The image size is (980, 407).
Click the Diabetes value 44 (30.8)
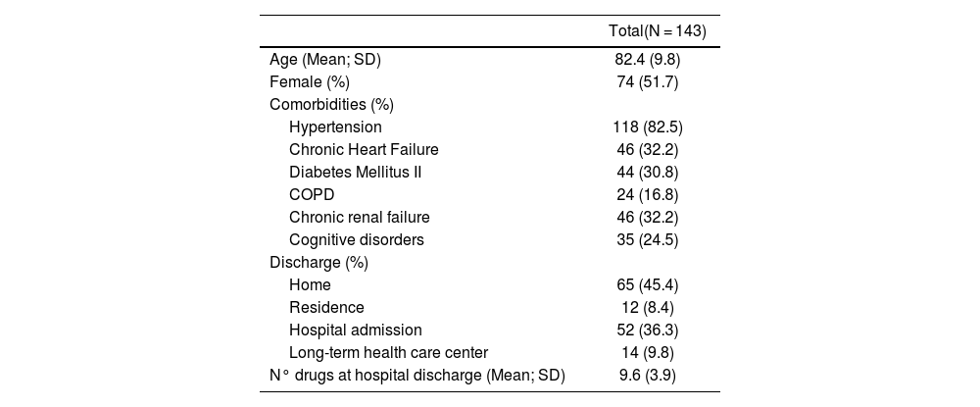coord(648,172)
